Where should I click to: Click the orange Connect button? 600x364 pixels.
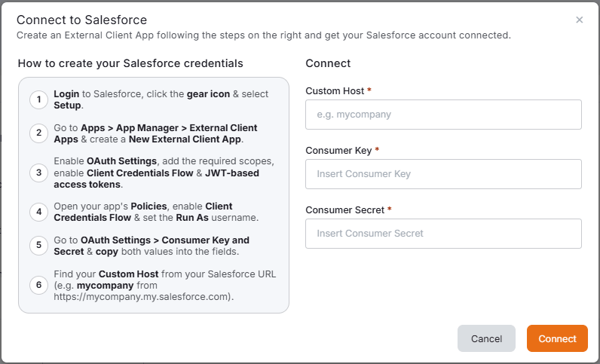tap(557, 338)
